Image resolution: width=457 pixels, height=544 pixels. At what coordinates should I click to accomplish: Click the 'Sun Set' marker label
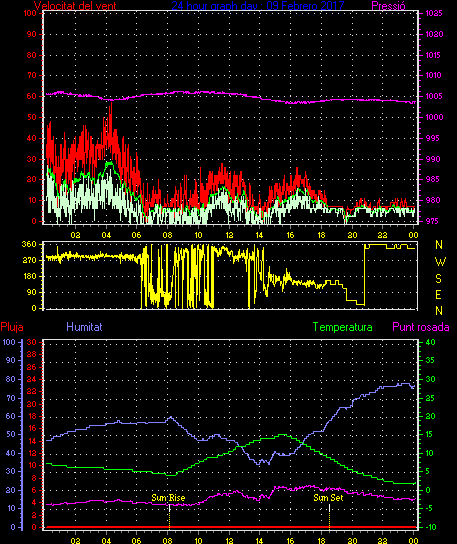coord(328,498)
